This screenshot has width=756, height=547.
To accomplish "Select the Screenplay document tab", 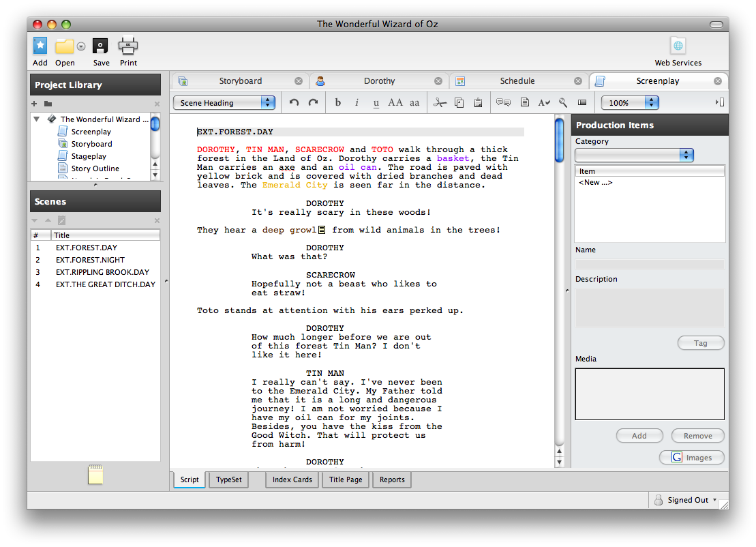I will [657, 81].
